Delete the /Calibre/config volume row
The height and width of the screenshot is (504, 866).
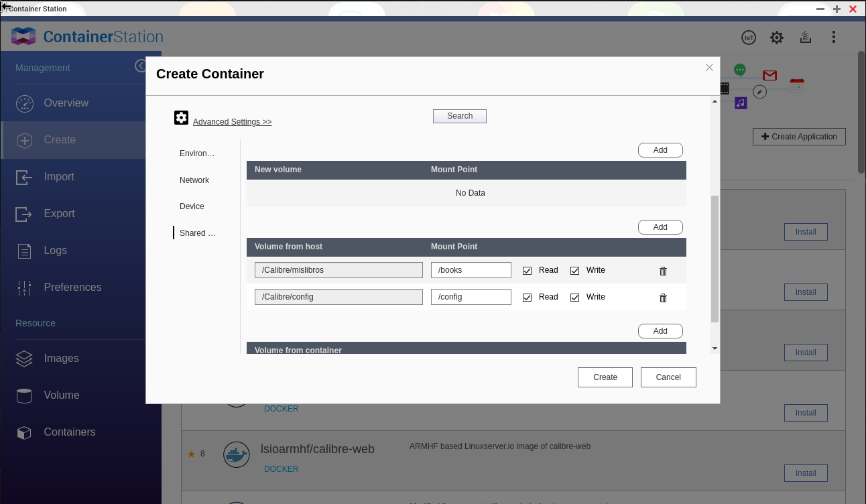[663, 298]
